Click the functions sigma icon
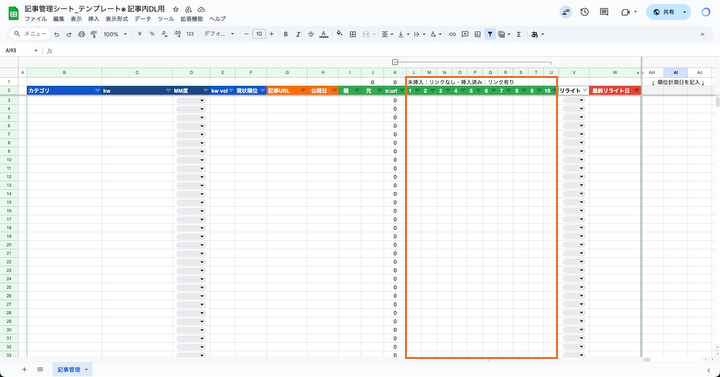 [519, 34]
